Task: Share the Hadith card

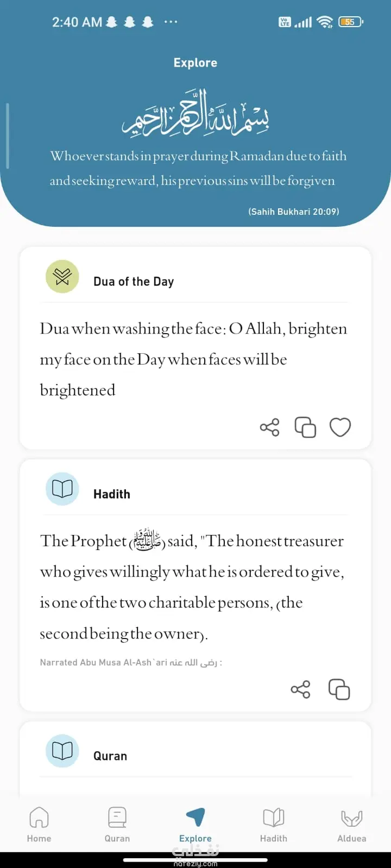Action: pos(300,690)
